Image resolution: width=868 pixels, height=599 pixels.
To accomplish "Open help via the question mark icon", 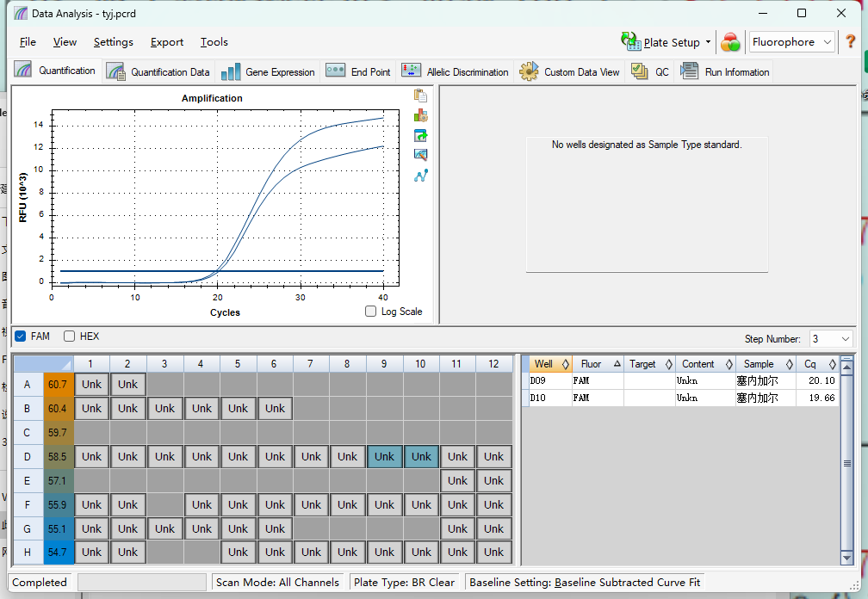I will tap(850, 42).
